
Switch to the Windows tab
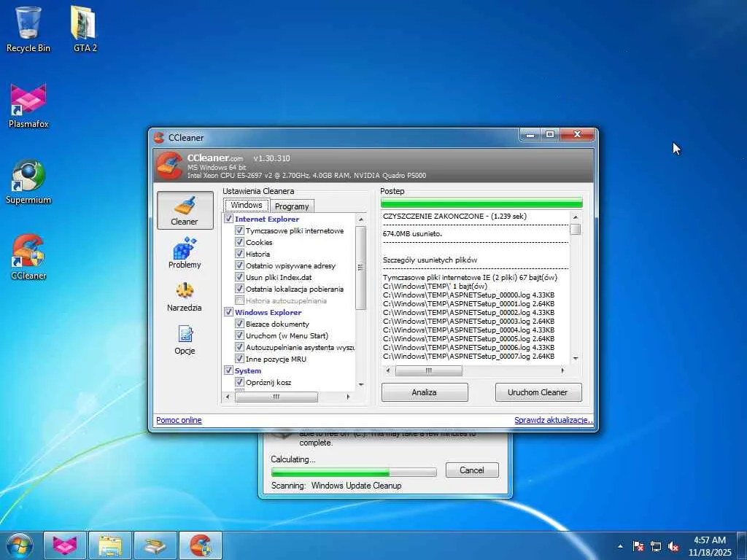[247, 205]
